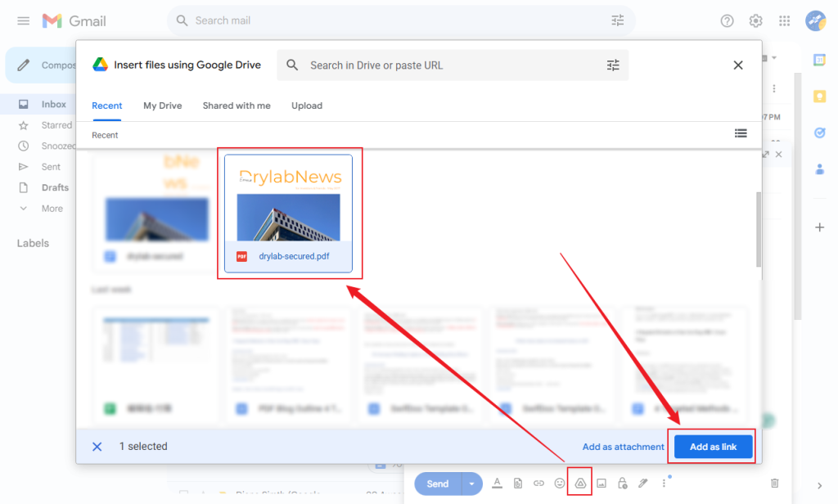This screenshot has height=504, width=838.
Task: Open the Gmail main menu hamburger
Action: pyautogui.click(x=23, y=20)
